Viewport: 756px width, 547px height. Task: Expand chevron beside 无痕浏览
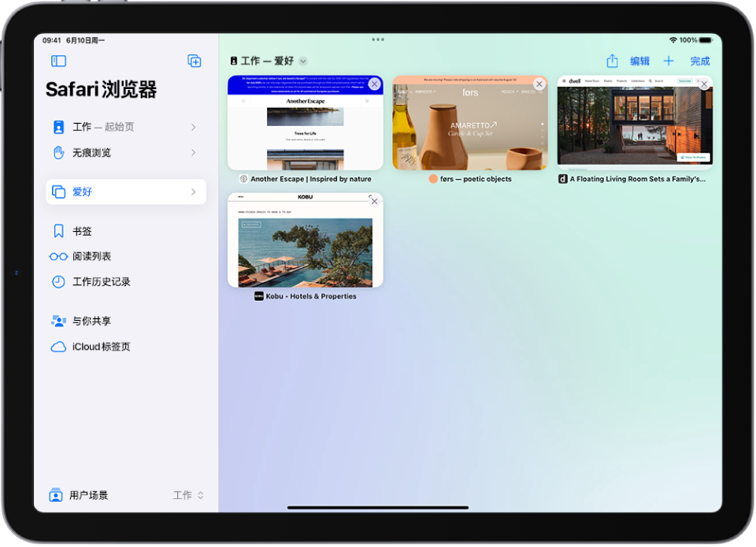(x=194, y=152)
